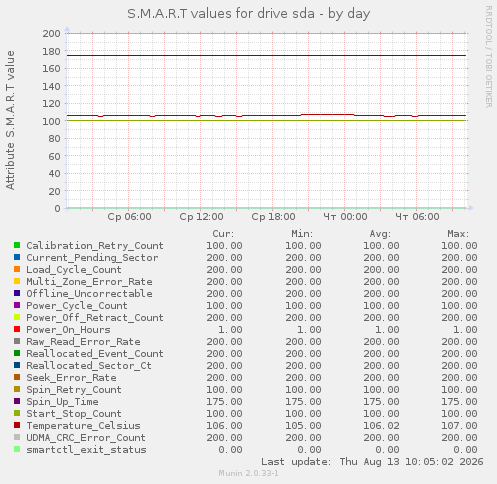Click the Temperature_Celsius Max value 107.00
This screenshot has width=497, height=484.
point(459,426)
